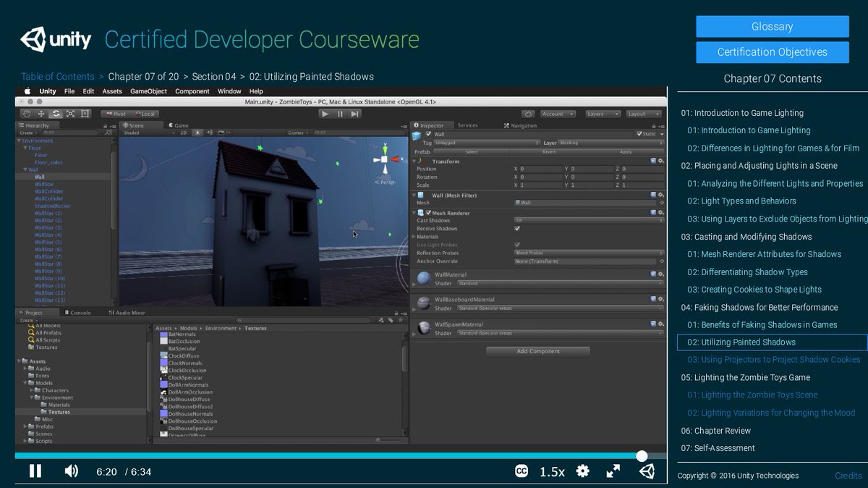Click the Certification Objectives button
Image resolution: width=868 pixels, height=488 pixels.
point(773,52)
